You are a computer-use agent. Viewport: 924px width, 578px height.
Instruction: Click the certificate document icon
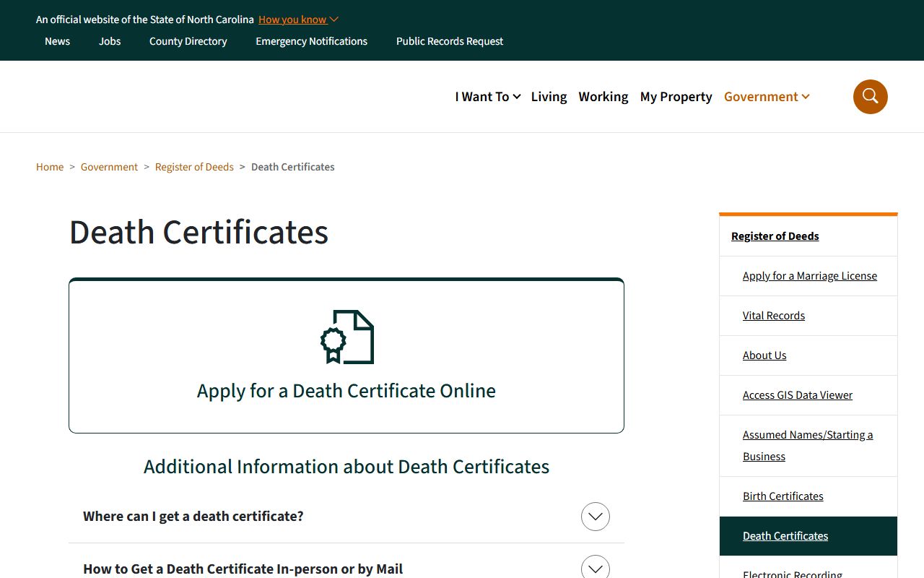tap(347, 337)
